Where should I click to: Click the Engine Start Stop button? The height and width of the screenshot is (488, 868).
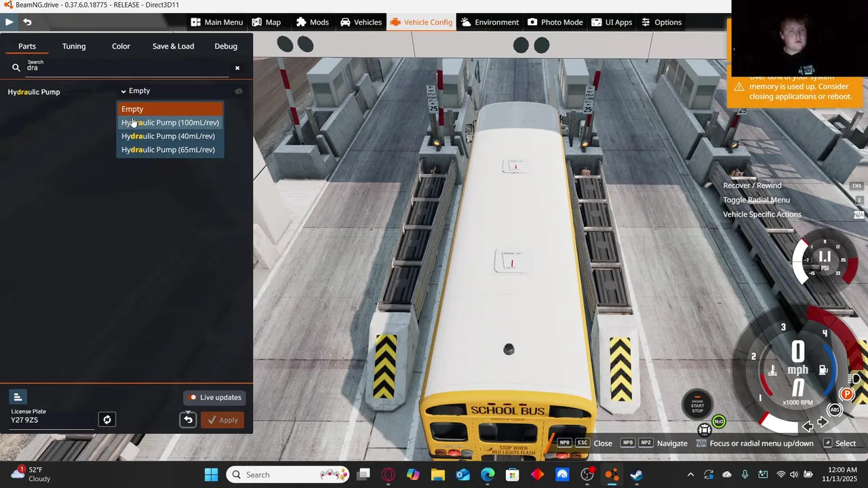697,405
